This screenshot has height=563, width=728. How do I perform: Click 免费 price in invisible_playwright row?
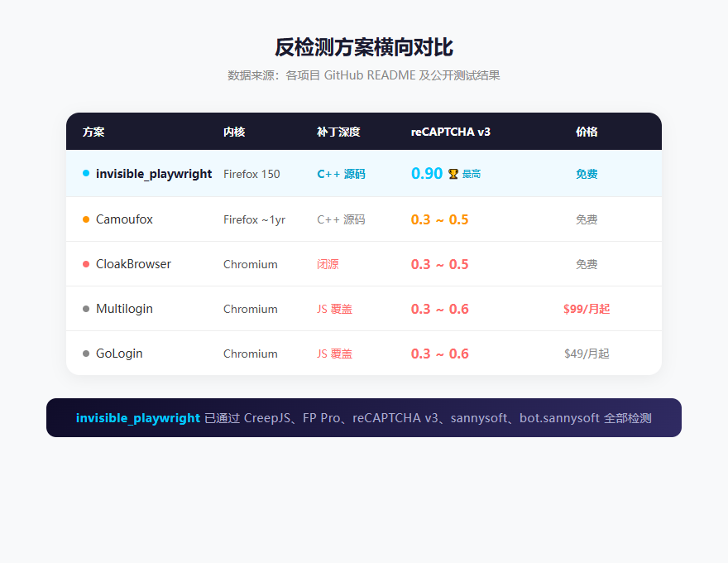pos(587,174)
